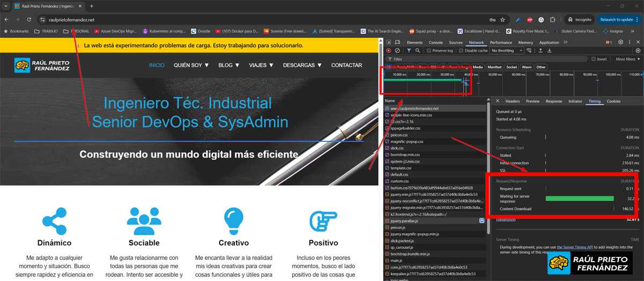
Task: Clear the network log
Action: point(397,51)
